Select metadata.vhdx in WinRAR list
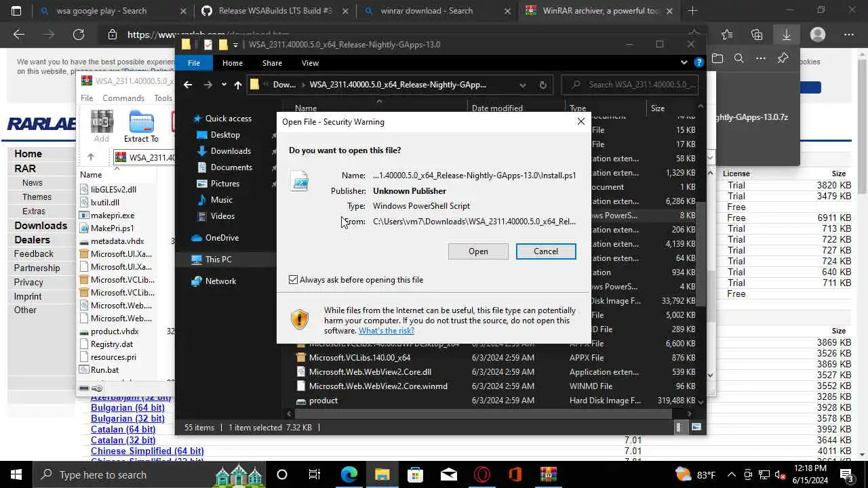The height and width of the screenshot is (488, 868). coord(117,241)
